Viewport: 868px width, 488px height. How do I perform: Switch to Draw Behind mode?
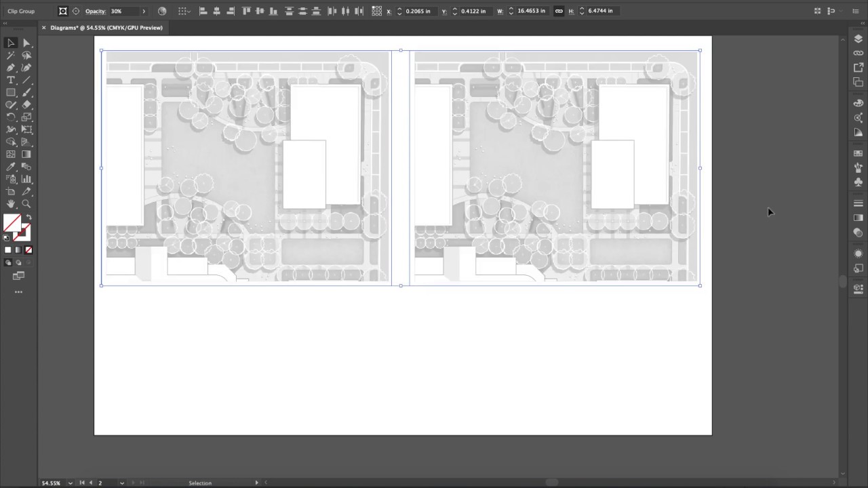point(18,262)
